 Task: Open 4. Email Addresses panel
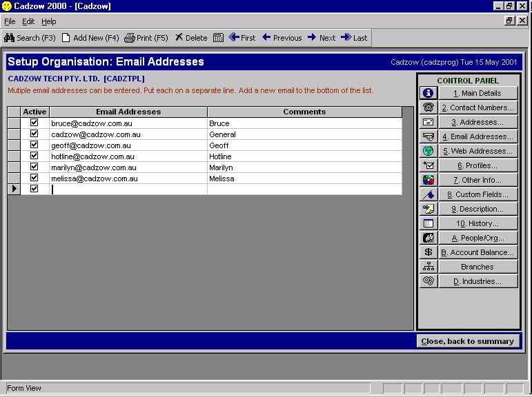point(478,136)
